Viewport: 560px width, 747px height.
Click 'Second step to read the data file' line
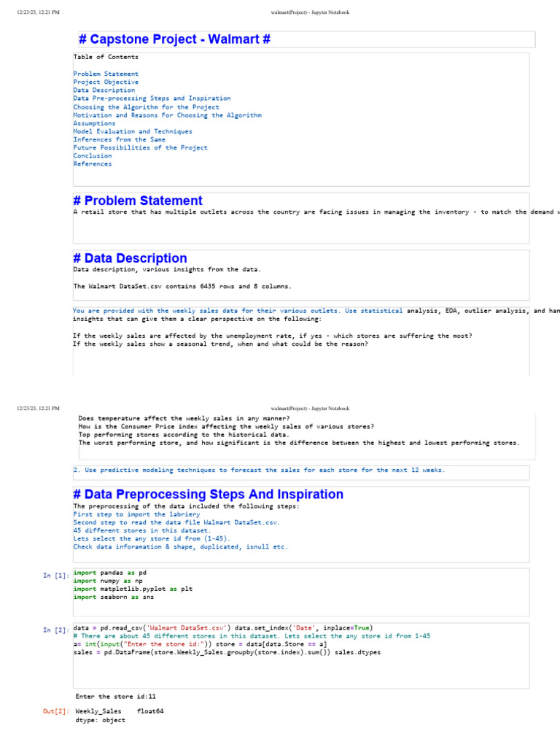click(x=176, y=522)
